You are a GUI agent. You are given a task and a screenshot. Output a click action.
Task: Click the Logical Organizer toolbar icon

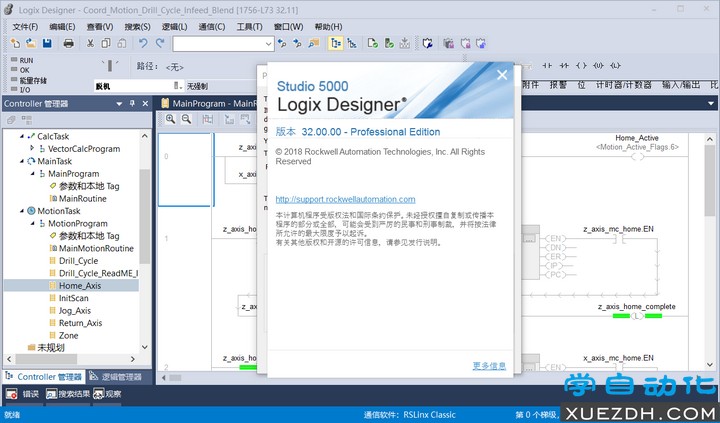[x=352, y=44]
